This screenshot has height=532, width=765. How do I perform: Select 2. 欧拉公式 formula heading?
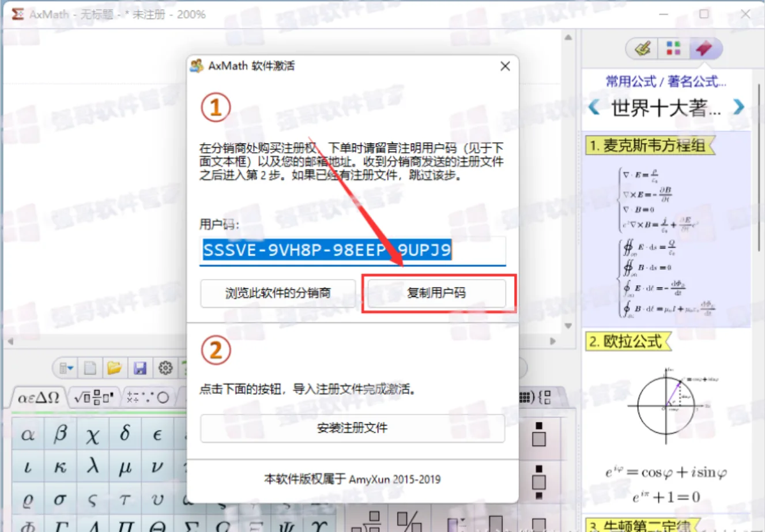(628, 341)
